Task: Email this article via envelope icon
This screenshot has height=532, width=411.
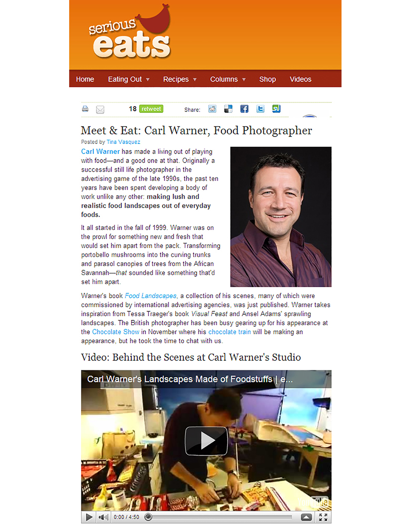Action: coord(100,110)
